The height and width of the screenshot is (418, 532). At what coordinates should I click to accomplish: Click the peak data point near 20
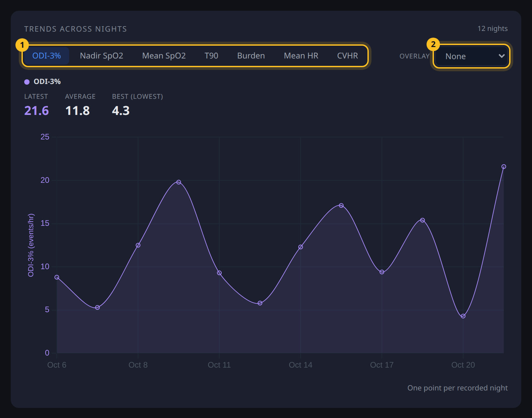[x=179, y=182]
